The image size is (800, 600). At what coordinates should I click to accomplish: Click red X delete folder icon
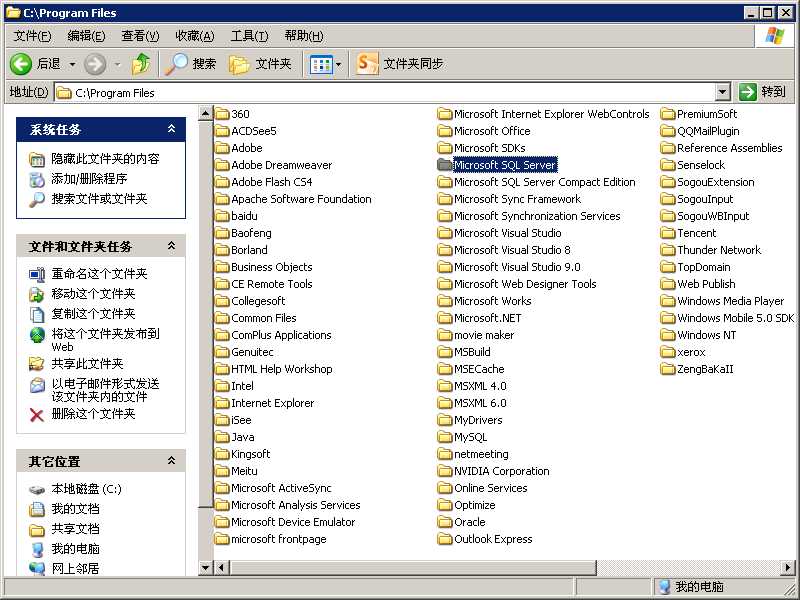pos(37,414)
